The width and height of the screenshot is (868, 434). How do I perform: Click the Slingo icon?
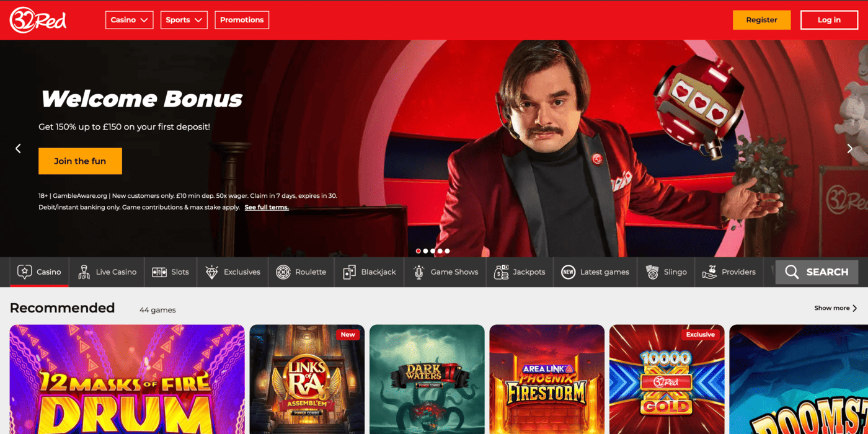652,272
